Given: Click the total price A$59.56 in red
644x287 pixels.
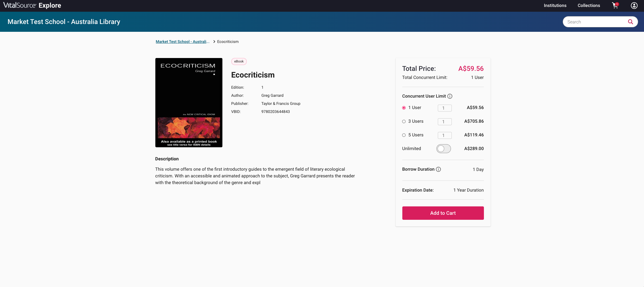Looking at the screenshot, I should click(471, 69).
